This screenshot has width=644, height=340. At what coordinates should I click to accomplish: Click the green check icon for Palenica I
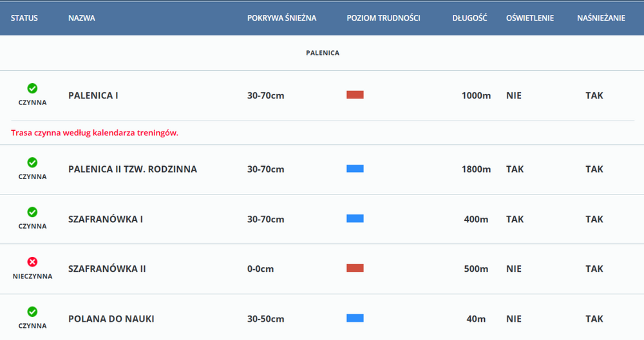[32, 88]
